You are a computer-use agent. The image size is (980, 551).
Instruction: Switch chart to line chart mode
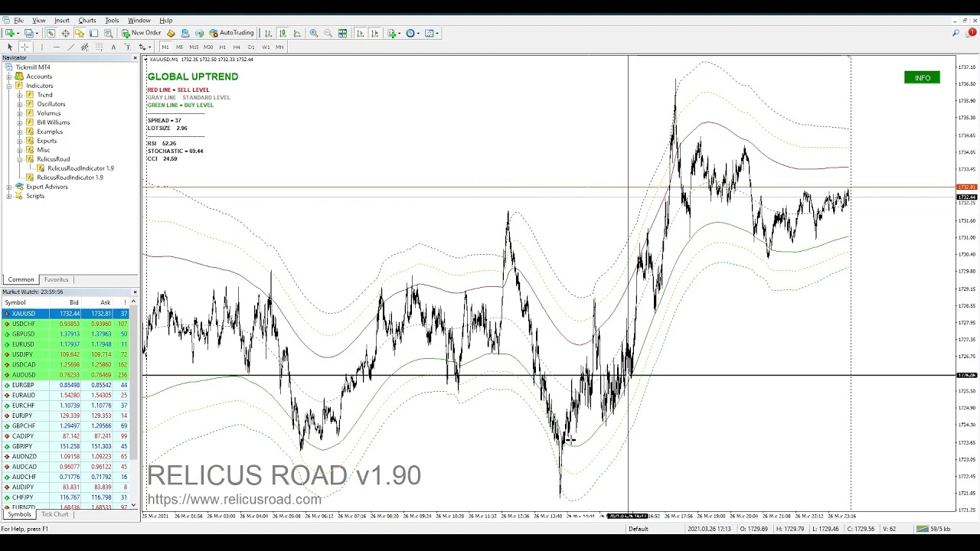coord(297,33)
